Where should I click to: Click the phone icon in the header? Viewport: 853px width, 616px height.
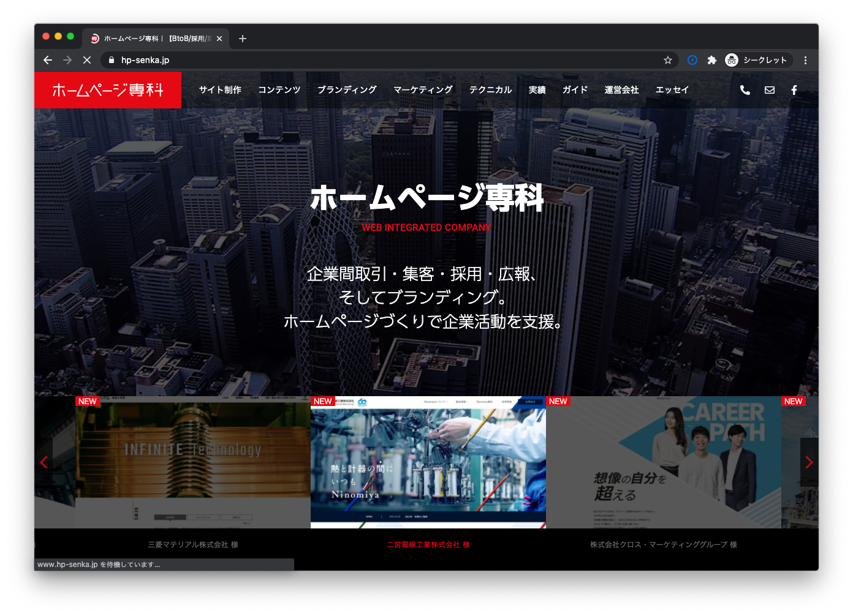point(745,90)
